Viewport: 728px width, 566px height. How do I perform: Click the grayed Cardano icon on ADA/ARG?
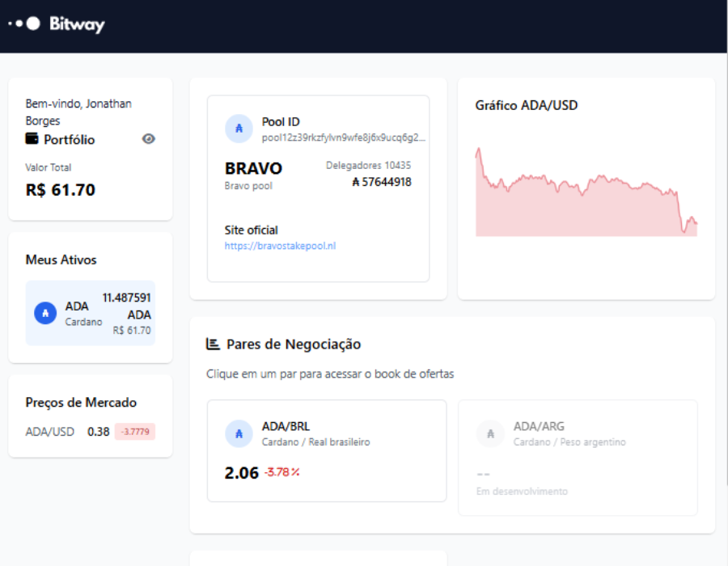[490, 433]
